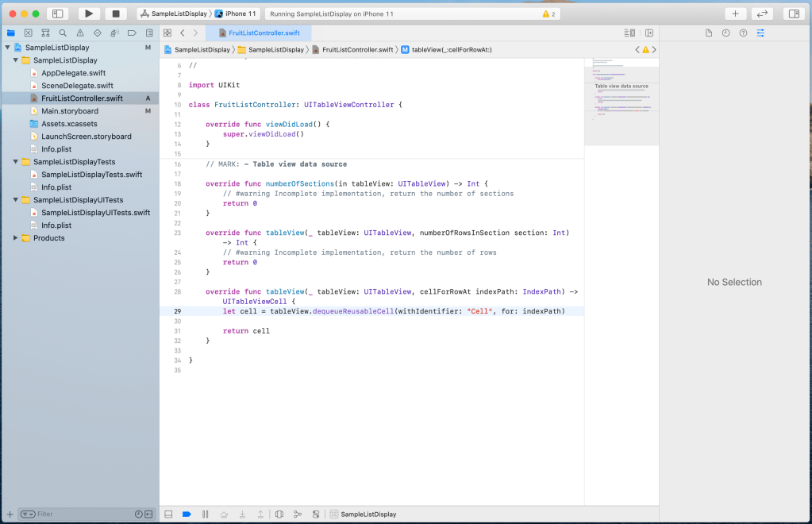Screen dimensions: 812x524
Task: Click the warnings count badge in the activity bar
Action: click(x=548, y=13)
